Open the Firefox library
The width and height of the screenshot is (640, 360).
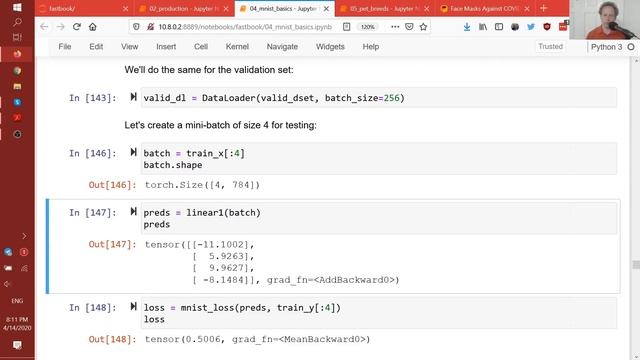[483, 27]
